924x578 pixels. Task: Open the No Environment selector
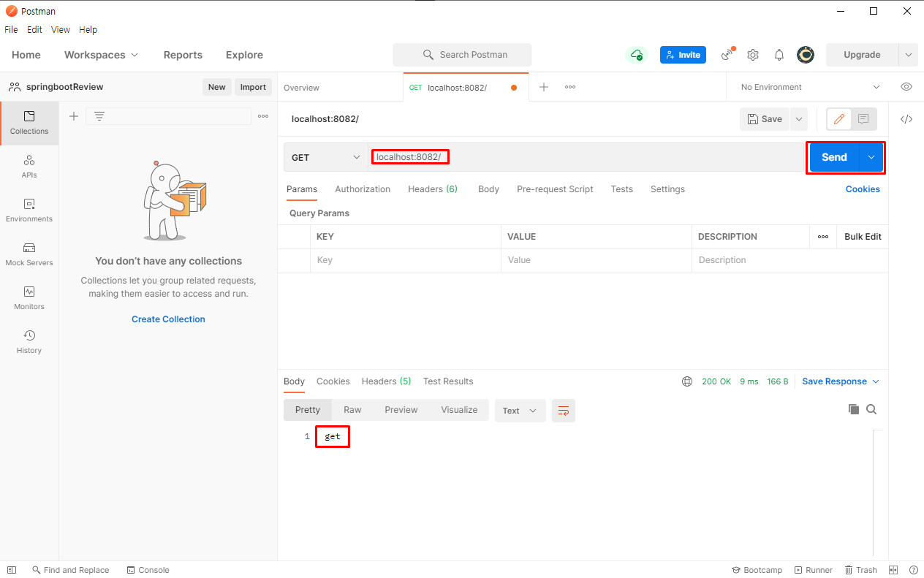tap(810, 87)
